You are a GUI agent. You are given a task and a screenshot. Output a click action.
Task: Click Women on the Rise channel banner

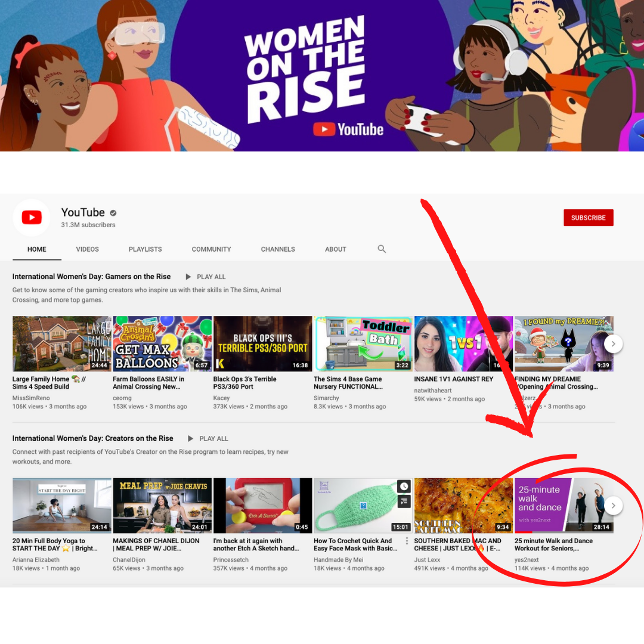322,76
